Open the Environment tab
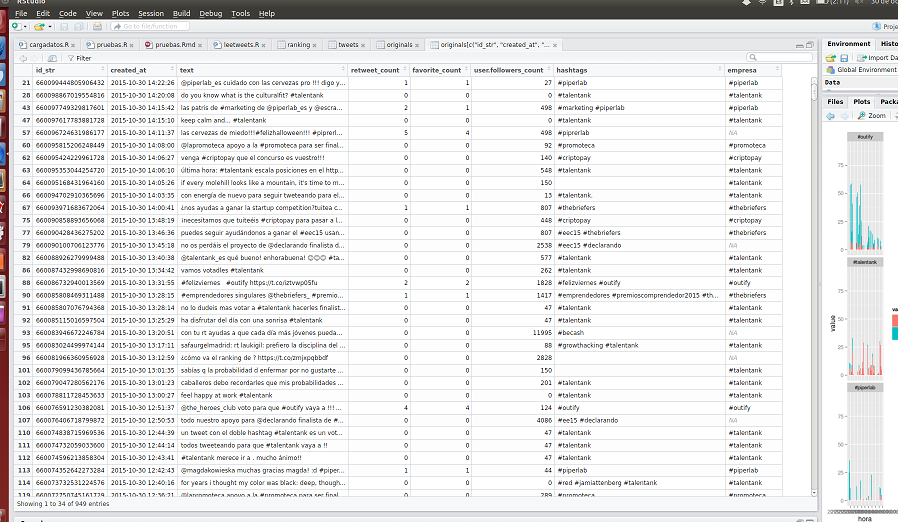The height and width of the screenshot is (522, 898). coord(848,44)
